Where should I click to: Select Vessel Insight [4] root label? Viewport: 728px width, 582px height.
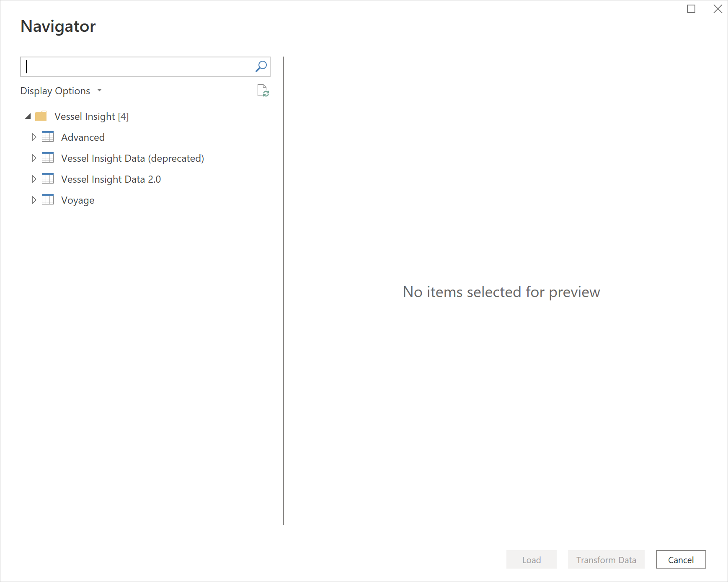91,116
